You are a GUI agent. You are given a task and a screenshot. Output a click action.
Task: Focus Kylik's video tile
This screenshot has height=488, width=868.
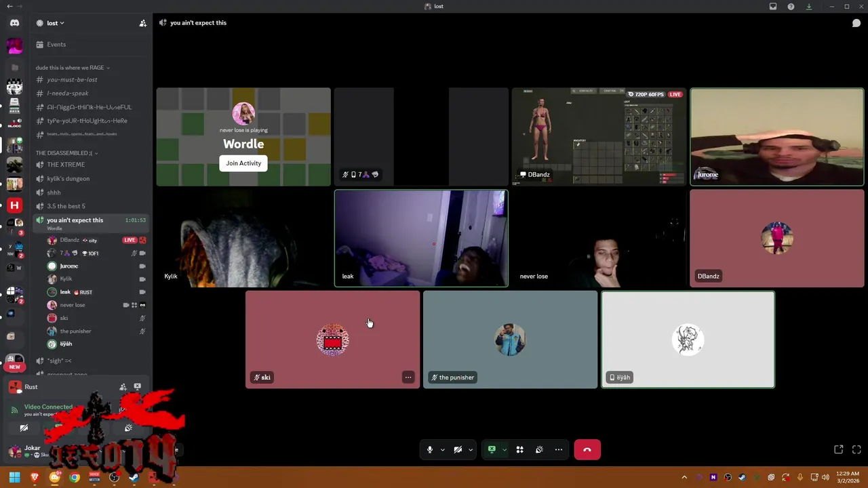click(x=243, y=239)
